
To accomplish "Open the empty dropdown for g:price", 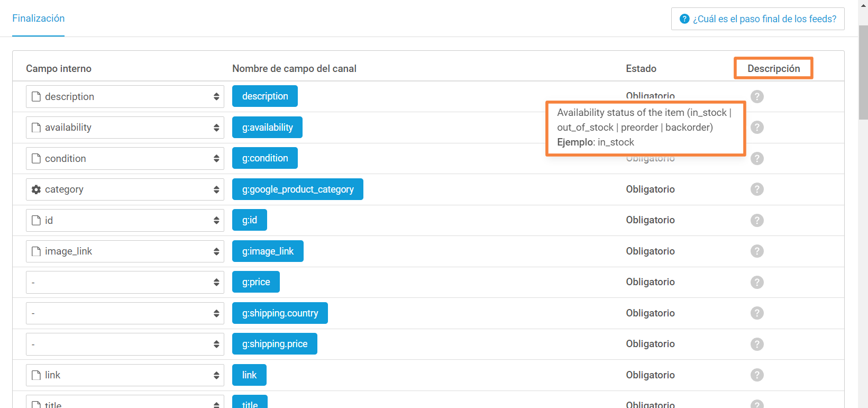I will [x=125, y=282].
